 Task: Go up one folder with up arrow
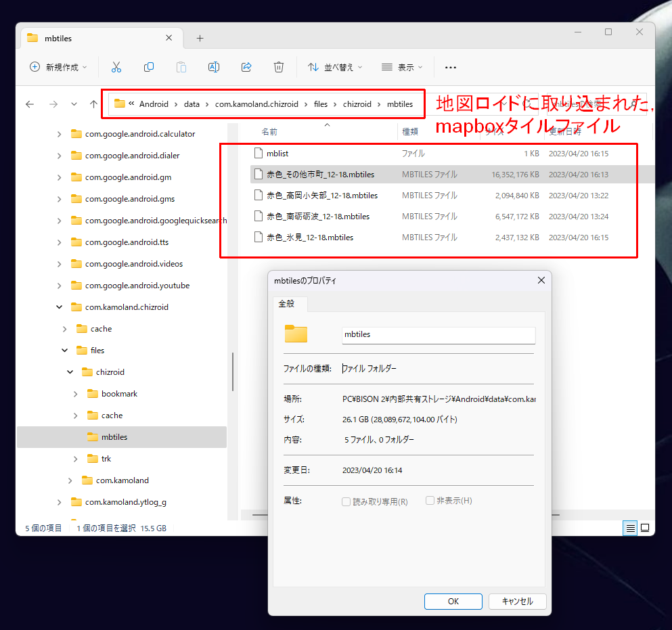[93, 104]
